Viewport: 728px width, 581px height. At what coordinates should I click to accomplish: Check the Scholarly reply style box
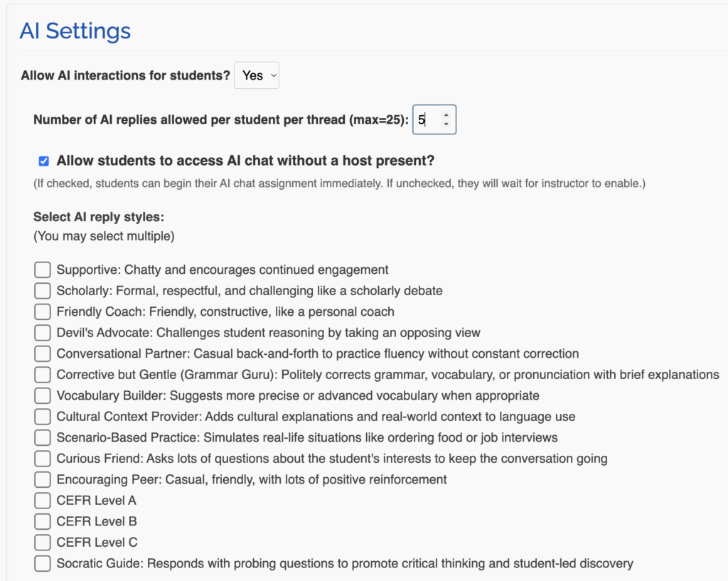[43, 291]
